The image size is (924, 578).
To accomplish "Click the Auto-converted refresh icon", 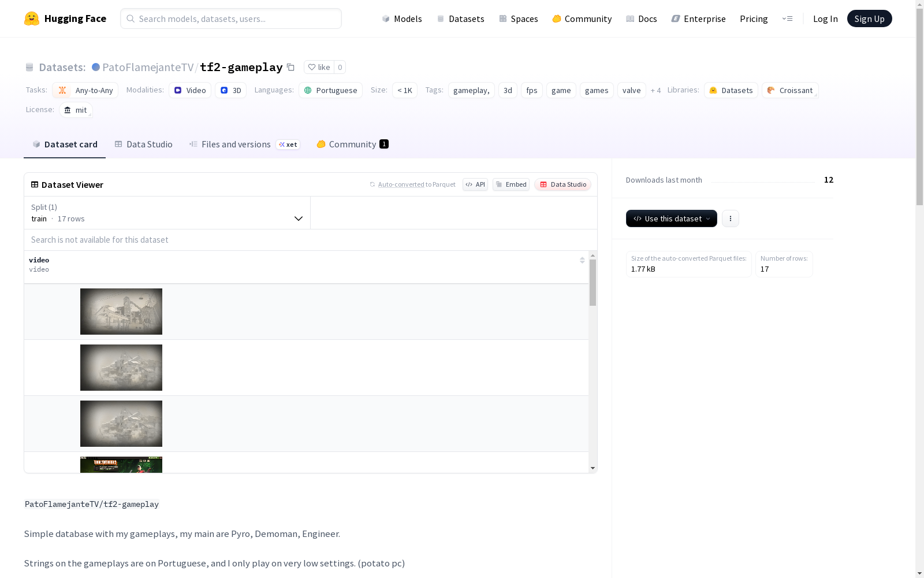I will pyautogui.click(x=372, y=184).
